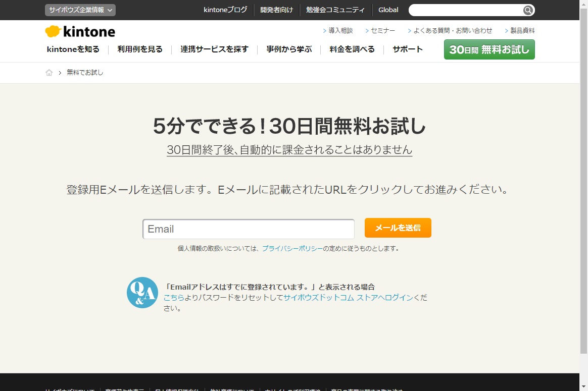This screenshot has height=391, width=588.
Task: Open プライバシーポリシー link
Action: 292,248
